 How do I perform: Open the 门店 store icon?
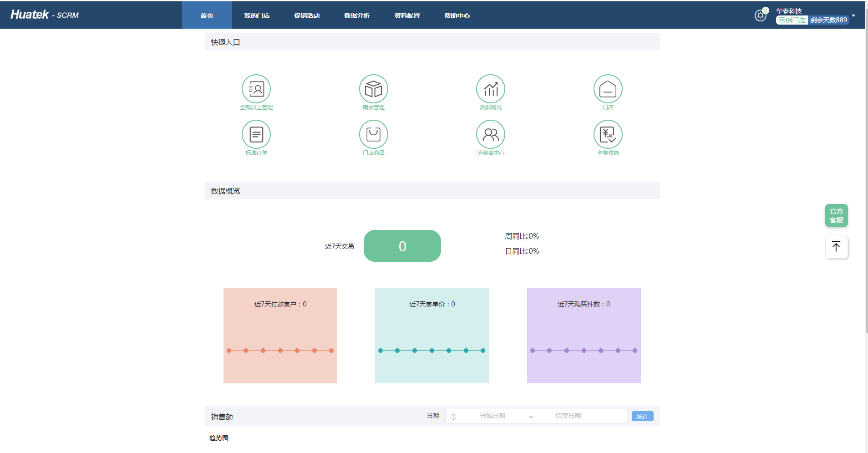[608, 89]
